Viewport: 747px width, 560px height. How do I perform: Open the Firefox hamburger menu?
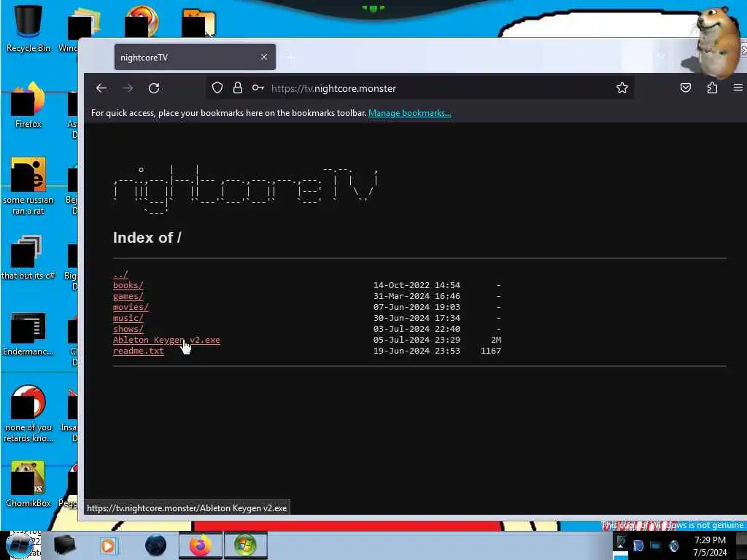click(x=738, y=87)
